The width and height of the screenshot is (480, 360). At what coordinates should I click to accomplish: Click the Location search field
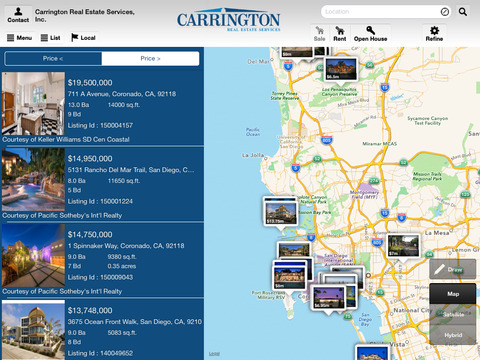(380, 12)
